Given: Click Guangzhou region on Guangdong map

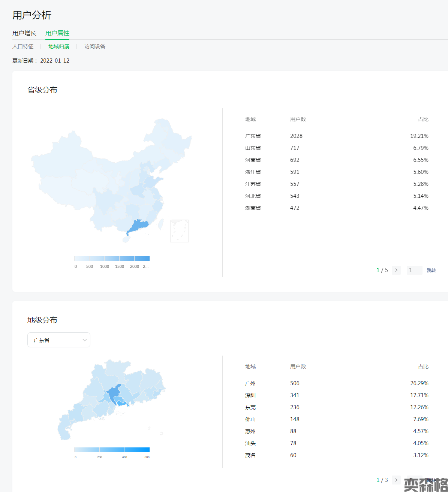Looking at the screenshot, I should tap(114, 393).
